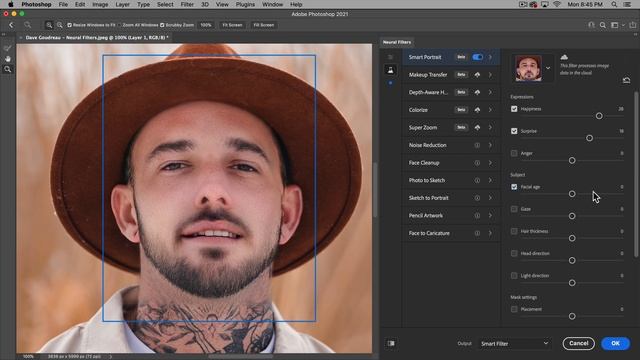The width and height of the screenshot is (640, 360).
Task: Click the share image icon
Action: (632, 25)
